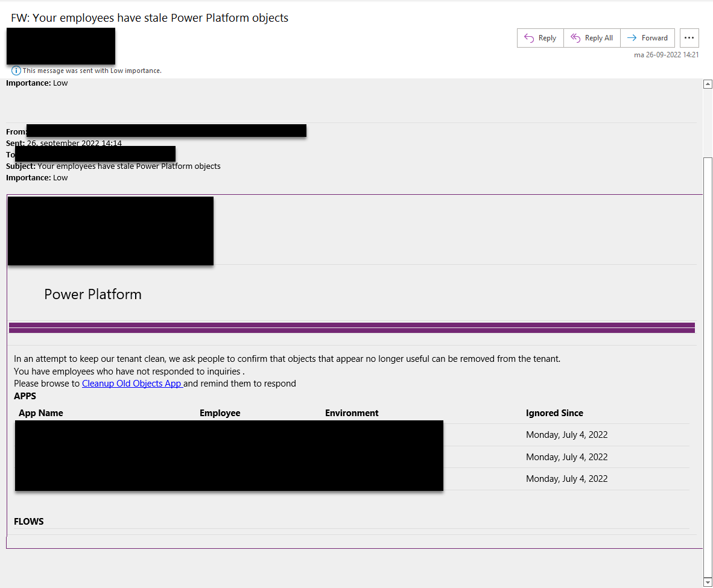The height and width of the screenshot is (588, 713).
Task: Open more message actions via ellipsis icon
Action: [x=689, y=37]
